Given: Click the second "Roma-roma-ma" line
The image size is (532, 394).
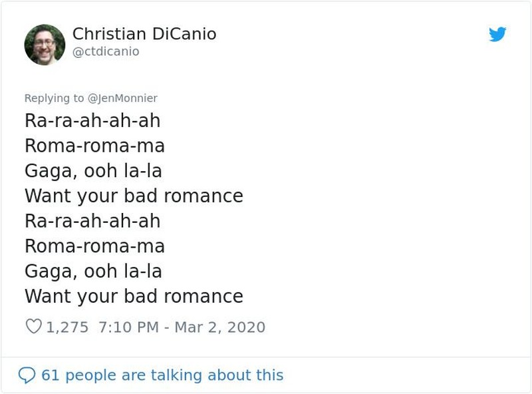Looking at the screenshot, I should [94, 246].
